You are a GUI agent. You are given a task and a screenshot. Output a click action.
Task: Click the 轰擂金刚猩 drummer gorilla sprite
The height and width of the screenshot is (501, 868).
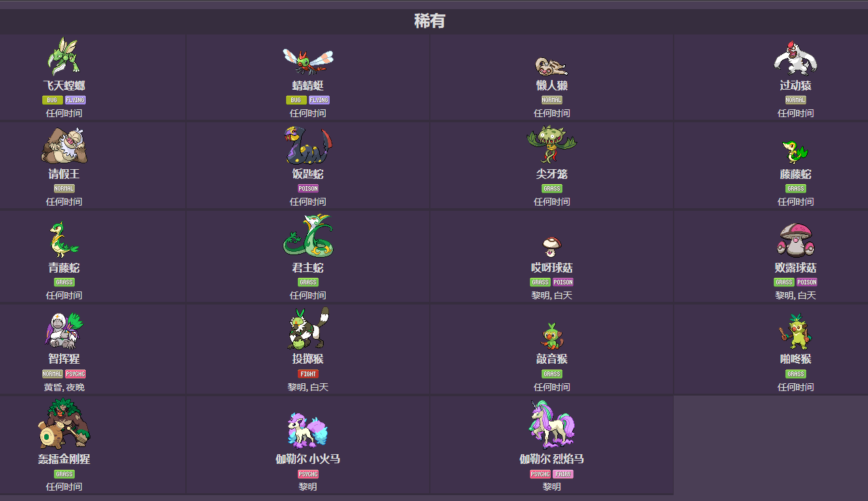point(64,424)
